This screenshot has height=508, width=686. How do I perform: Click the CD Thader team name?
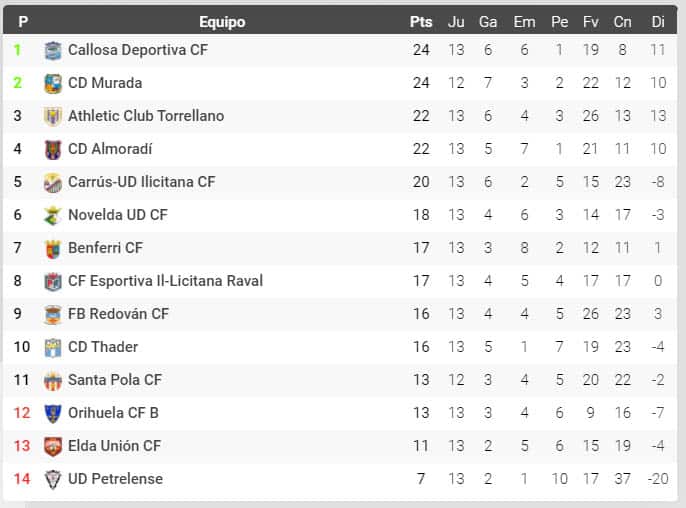103,347
